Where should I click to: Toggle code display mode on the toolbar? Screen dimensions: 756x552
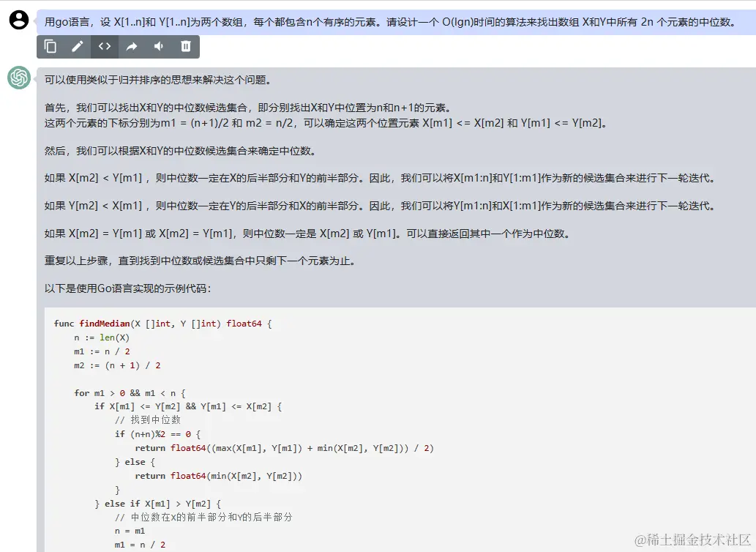click(x=104, y=46)
